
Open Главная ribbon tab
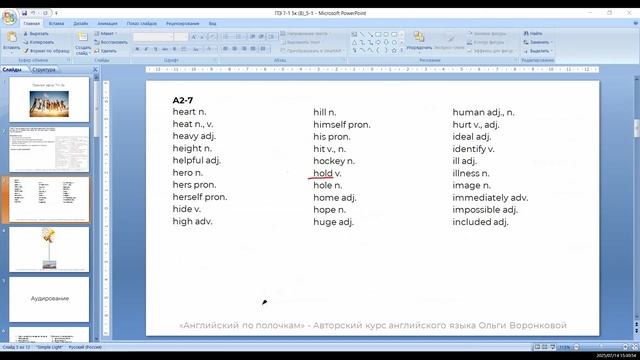(31, 24)
